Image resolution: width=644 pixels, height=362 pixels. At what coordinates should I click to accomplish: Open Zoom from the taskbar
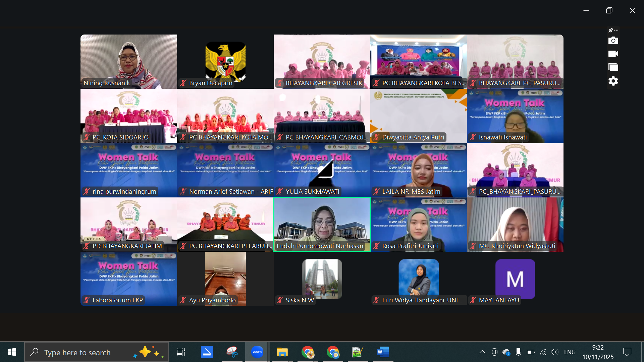pyautogui.click(x=257, y=352)
